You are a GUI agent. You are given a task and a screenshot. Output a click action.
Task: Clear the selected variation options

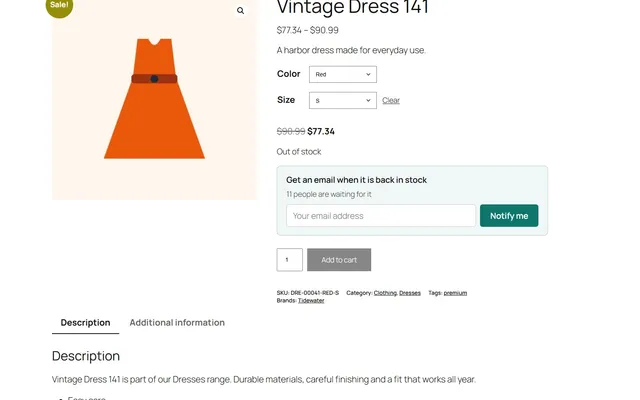(x=391, y=100)
